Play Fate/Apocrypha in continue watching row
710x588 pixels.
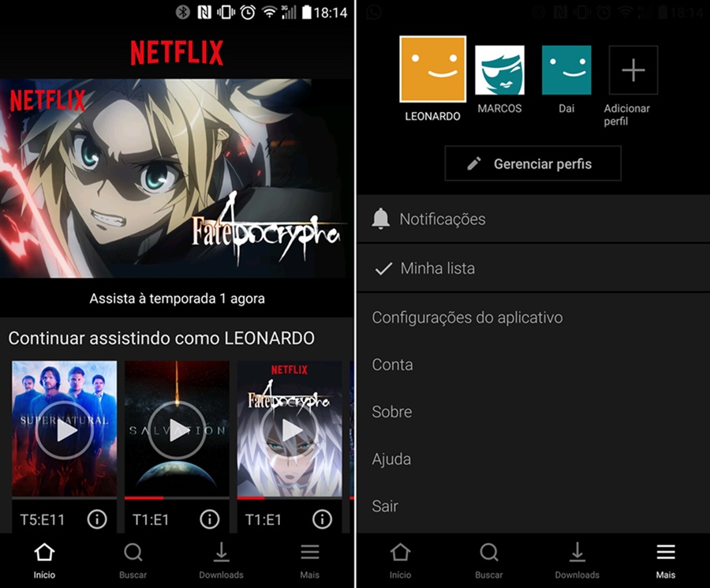coord(290,430)
